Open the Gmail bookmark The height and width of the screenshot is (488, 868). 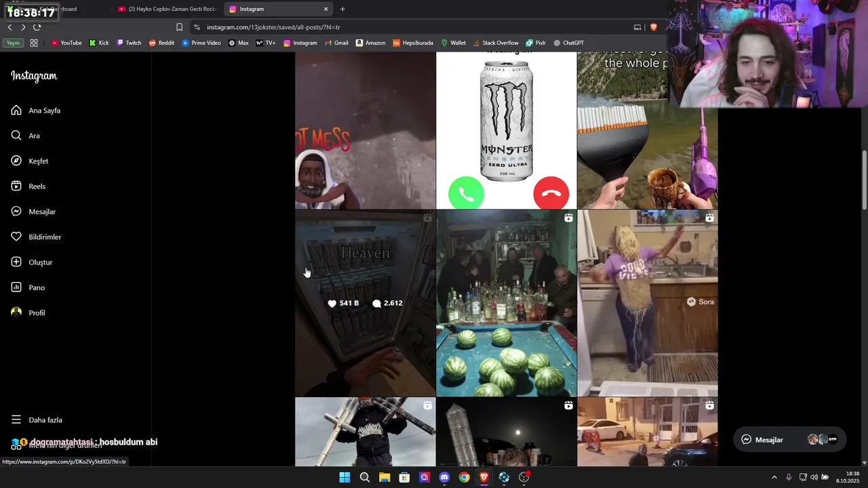336,43
